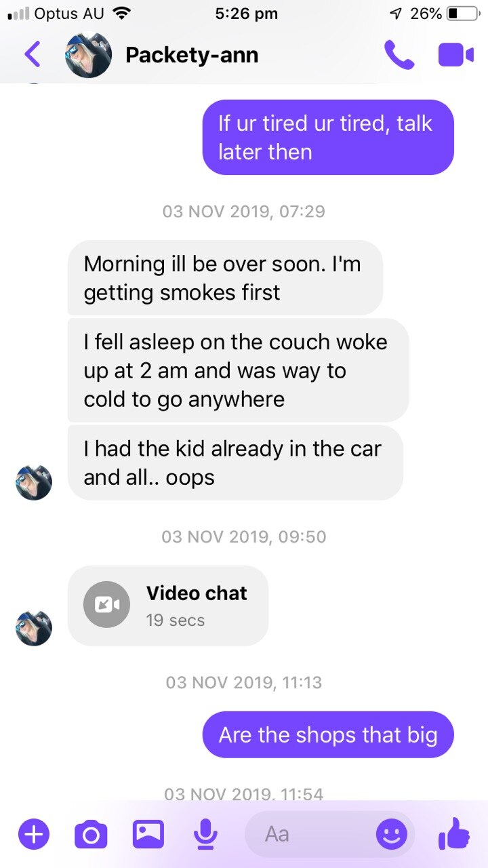
Task: Start a voice call with Packety-ann
Action: [399, 55]
